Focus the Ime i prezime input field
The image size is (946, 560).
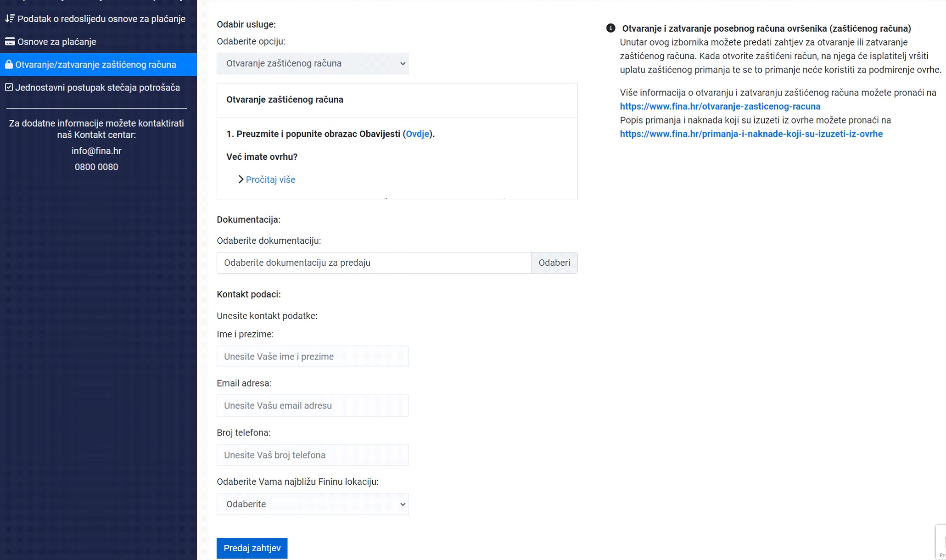[312, 357]
